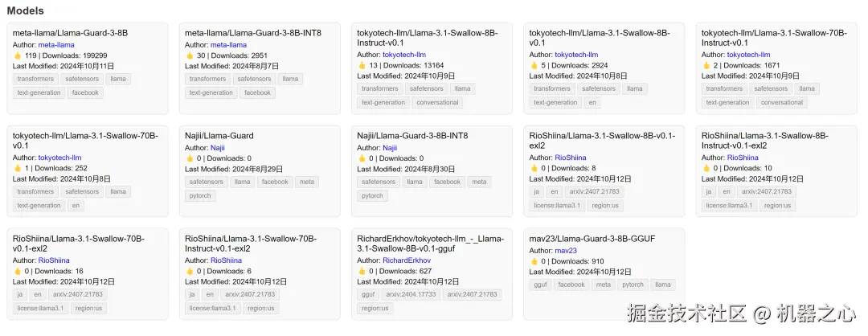Click 'conversational' tag on Swallow-70B-Instruct-v0.1 tokyotech card

pyautogui.click(x=782, y=103)
